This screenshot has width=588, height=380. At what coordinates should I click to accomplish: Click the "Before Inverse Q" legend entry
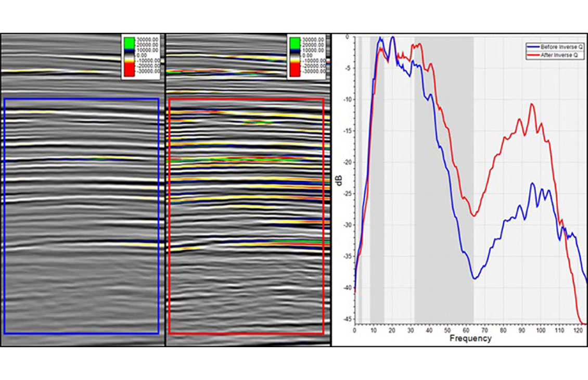pos(559,46)
